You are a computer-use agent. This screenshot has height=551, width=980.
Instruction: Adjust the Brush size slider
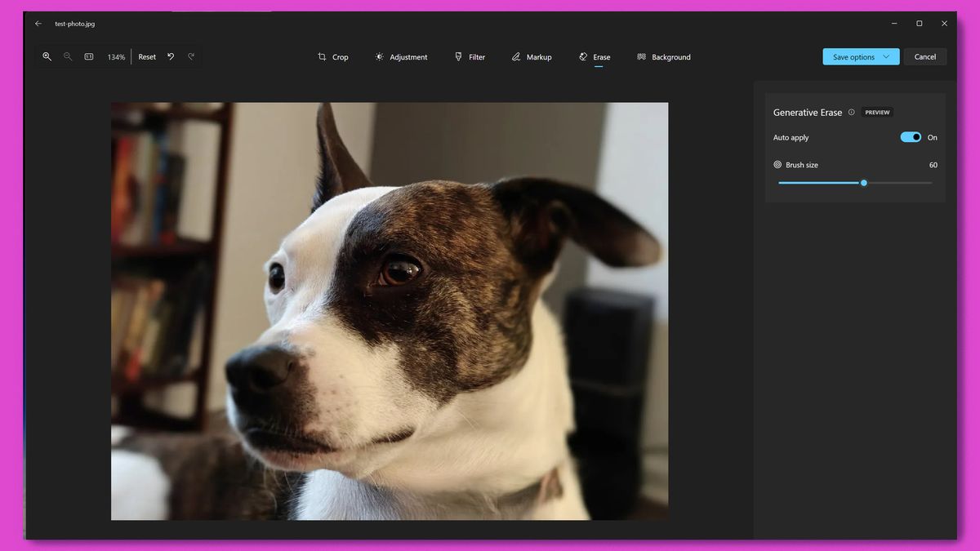[864, 183]
